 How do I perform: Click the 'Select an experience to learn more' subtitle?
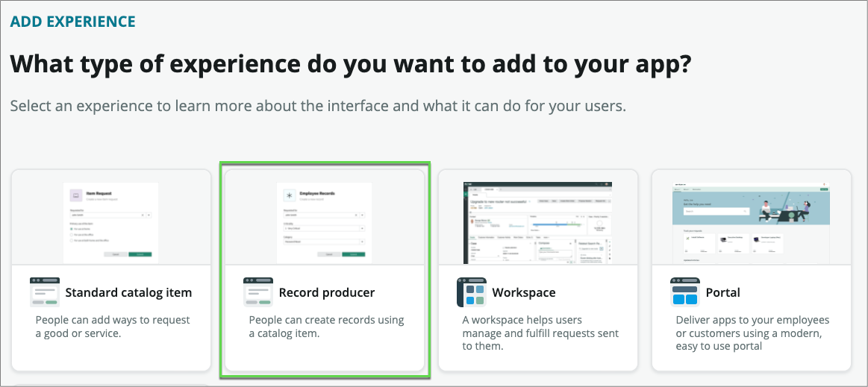click(x=318, y=105)
